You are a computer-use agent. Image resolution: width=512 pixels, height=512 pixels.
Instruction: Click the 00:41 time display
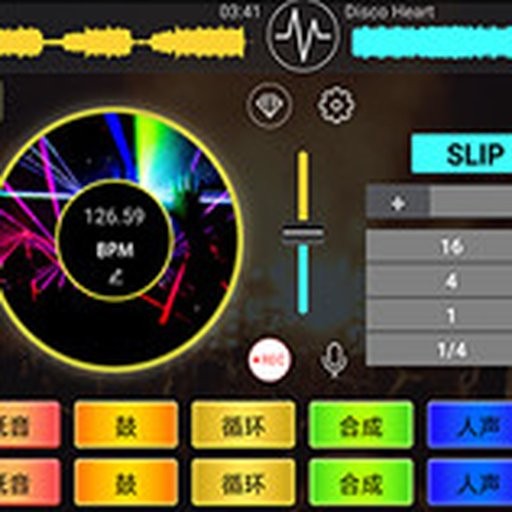[239, 12]
